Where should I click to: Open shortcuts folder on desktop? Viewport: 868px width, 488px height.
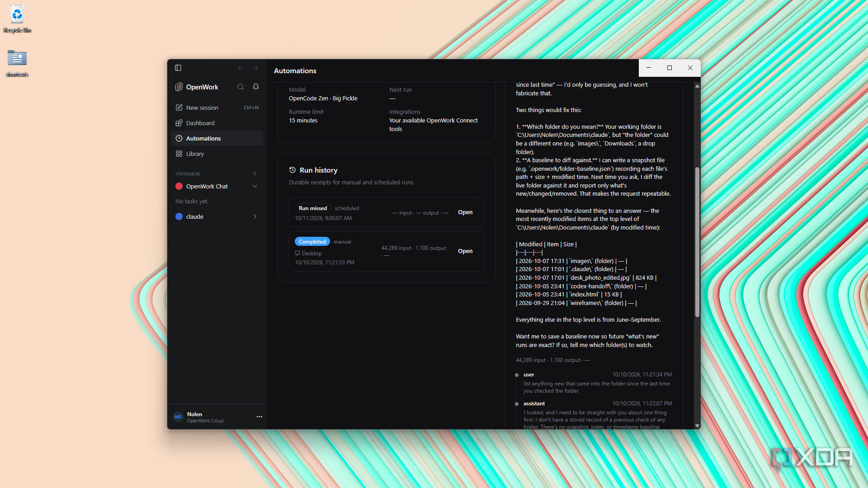(17, 63)
